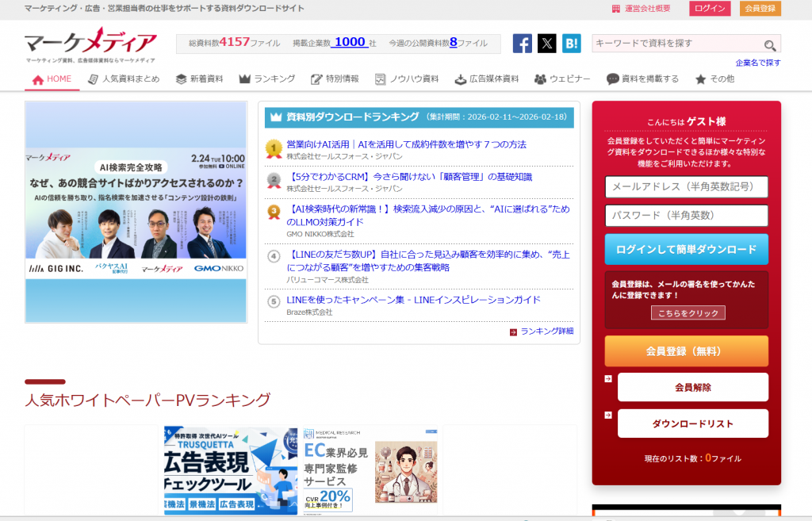Open the ウェビナー menu item

point(562,79)
